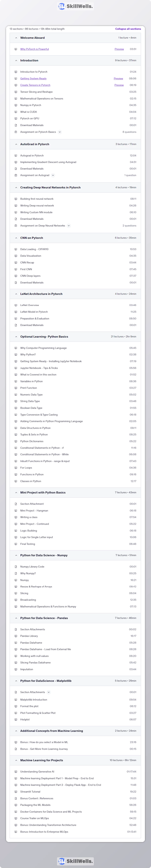151x868 pixels.
Task: Click Working with null values row
Action: (x=75, y=656)
